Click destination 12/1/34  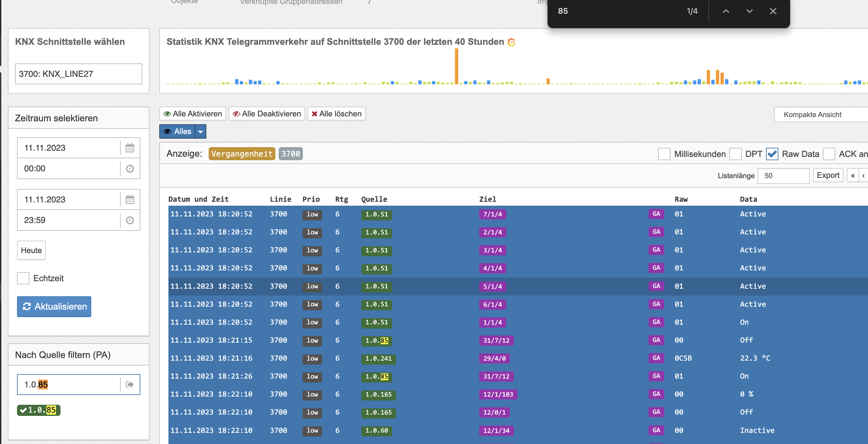coord(496,430)
